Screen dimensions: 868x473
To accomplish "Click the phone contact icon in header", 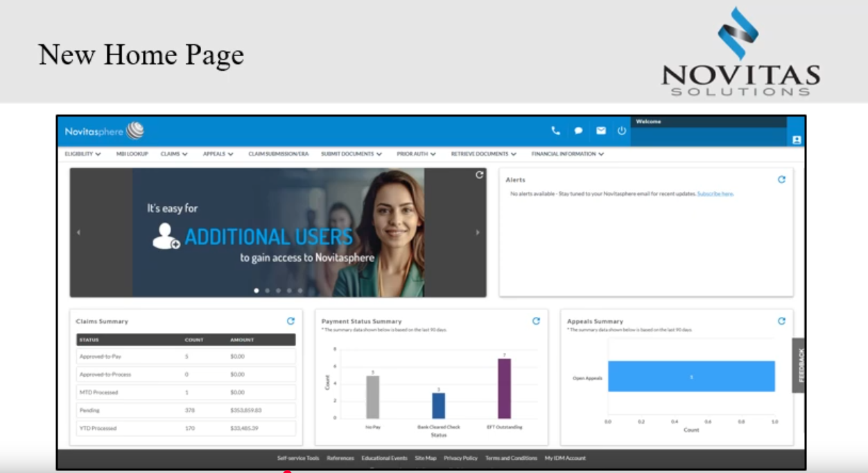I will (x=555, y=130).
